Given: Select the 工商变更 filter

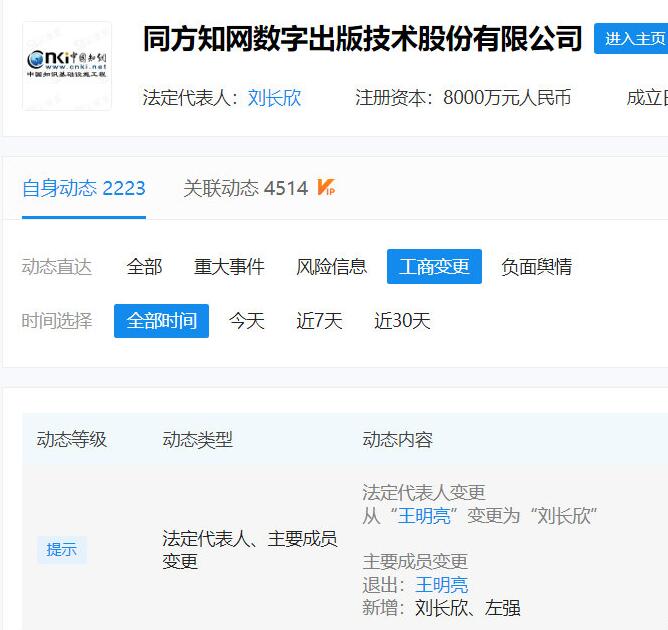Looking at the screenshot, I should point(434,267).
